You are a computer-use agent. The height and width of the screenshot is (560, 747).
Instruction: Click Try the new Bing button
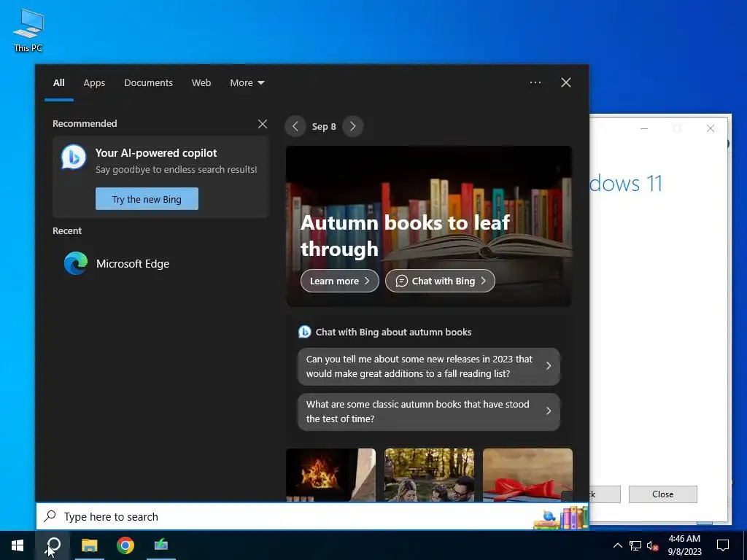click(x=147, y=199)
